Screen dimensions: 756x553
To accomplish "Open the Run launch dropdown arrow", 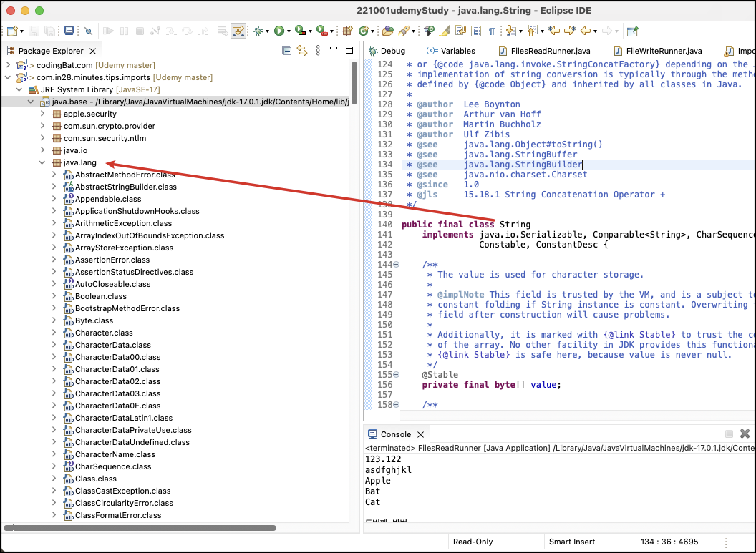I will pyautogui.click(x=289, y=31).
